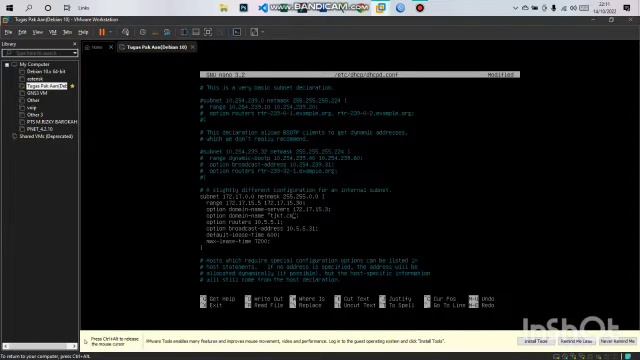Switch to Tugas Pak Aan(Debian 10) tab

156,47
